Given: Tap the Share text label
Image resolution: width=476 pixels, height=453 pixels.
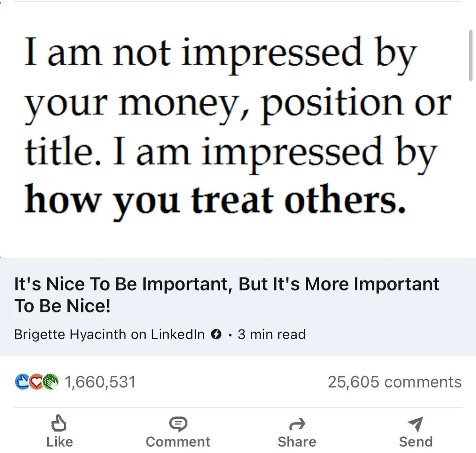Looking at the screenshot, I should pos(297,441).
